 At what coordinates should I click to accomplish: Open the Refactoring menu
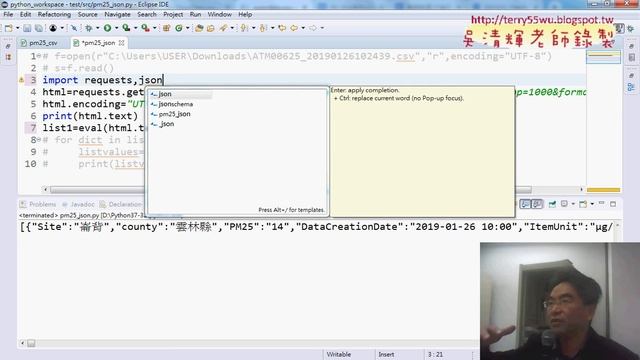tap(54, 14)
